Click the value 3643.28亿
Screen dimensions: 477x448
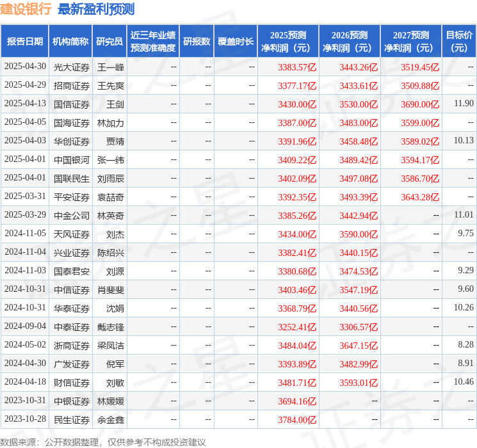coord(420,197)
